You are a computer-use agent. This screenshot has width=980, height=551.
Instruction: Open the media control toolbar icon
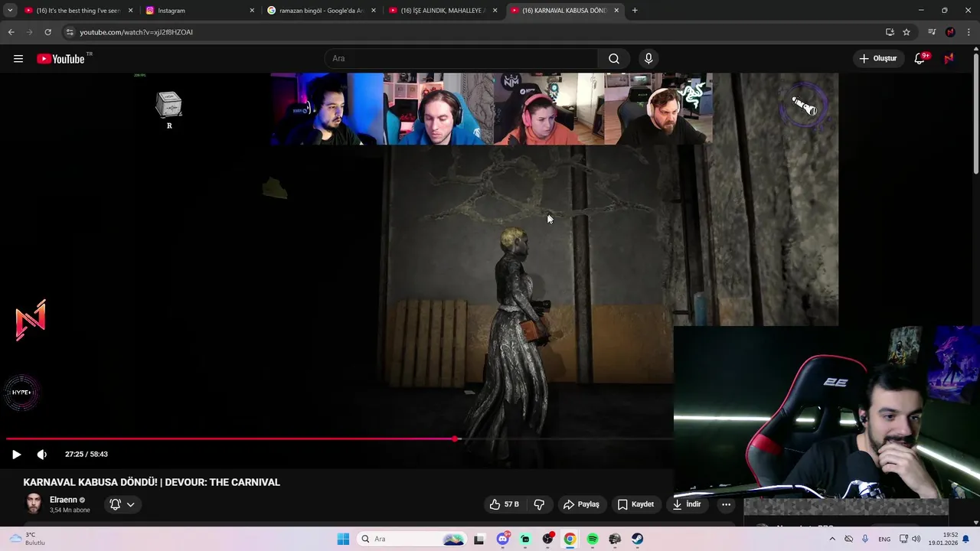click(932, 32)
